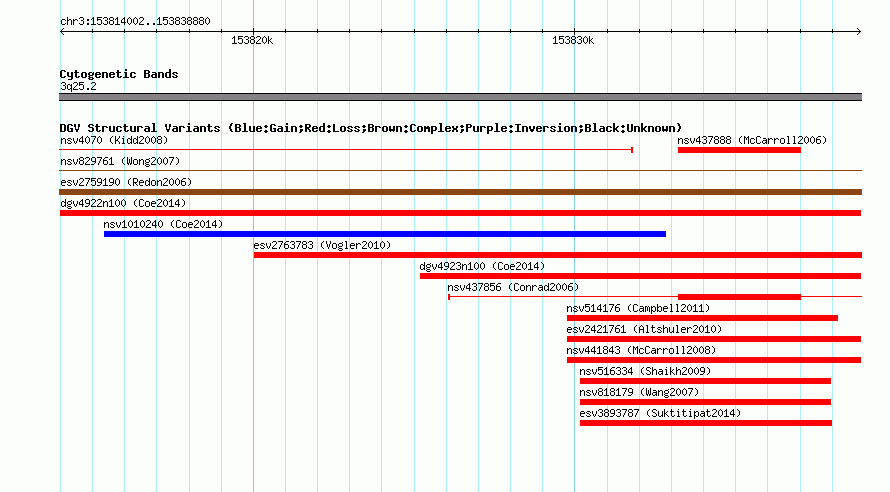Click the Cytogenetic Bands track title

coord(119,74)
